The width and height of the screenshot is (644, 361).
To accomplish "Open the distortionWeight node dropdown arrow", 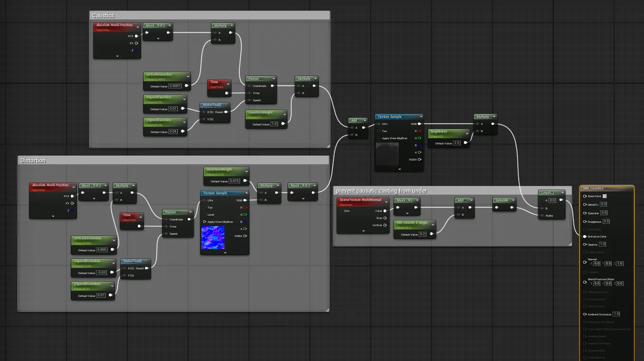I will [x=246, y=171].
